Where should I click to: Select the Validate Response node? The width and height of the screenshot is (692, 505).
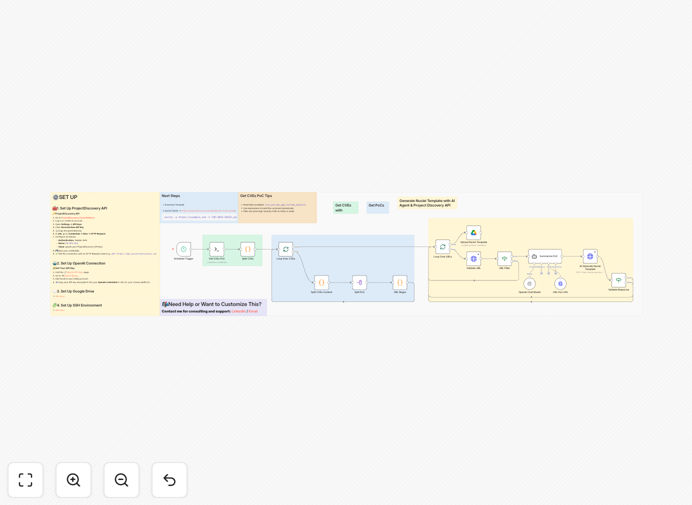(619, 280)
